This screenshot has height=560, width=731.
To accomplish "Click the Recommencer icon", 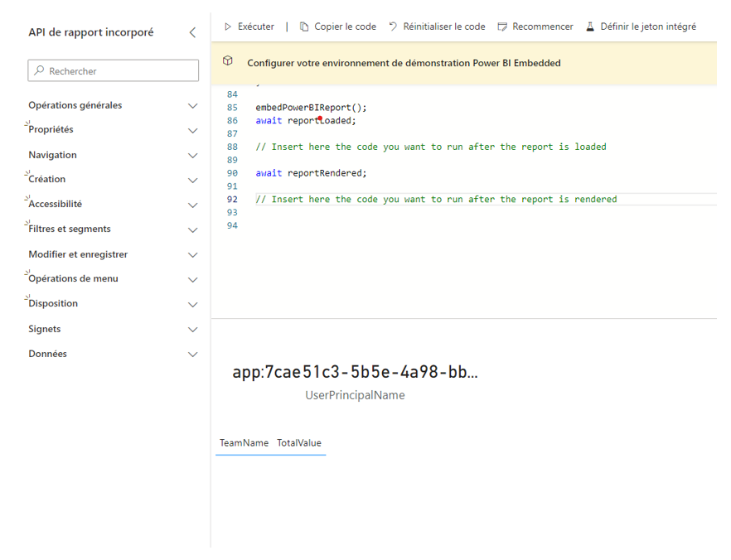I will pos(502,27).
